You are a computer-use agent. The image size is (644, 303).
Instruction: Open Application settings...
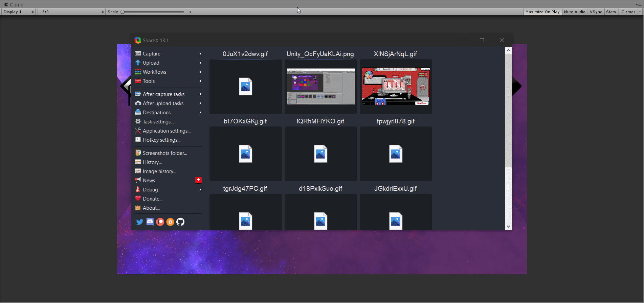click(x=168, y=131)
